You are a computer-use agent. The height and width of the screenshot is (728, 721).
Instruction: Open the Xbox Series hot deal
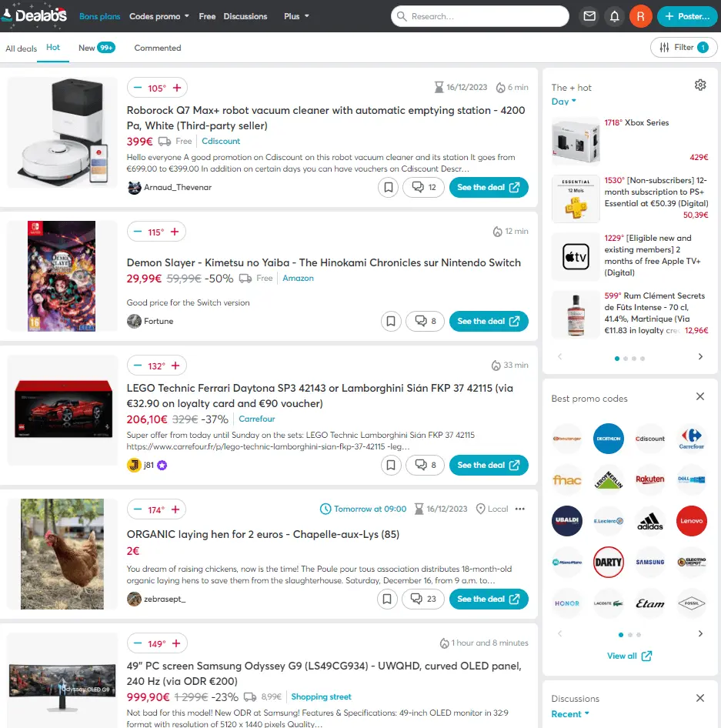point(630,140)
